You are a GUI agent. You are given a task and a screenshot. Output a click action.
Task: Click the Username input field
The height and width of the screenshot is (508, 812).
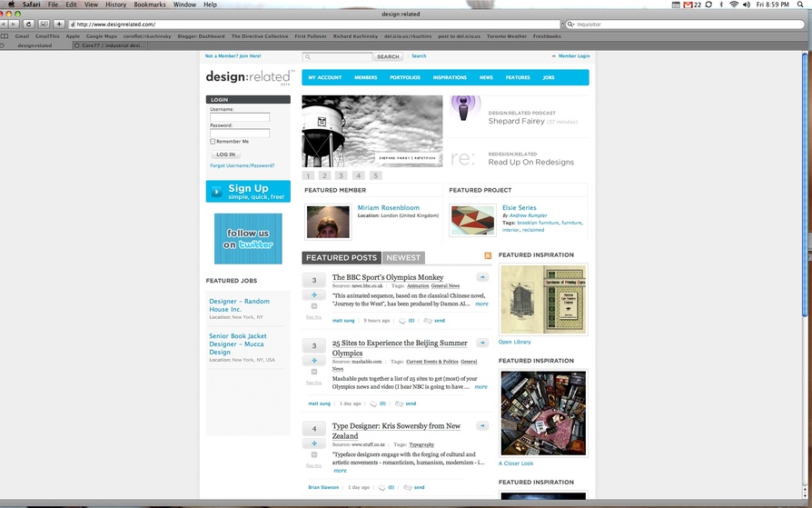pyautogui.click(x=240, y=117)
